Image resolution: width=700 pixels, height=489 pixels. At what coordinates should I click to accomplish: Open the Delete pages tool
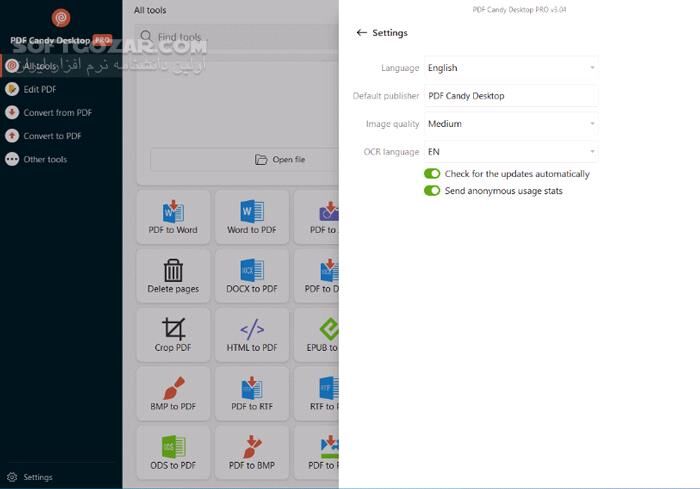coord(173,275)
